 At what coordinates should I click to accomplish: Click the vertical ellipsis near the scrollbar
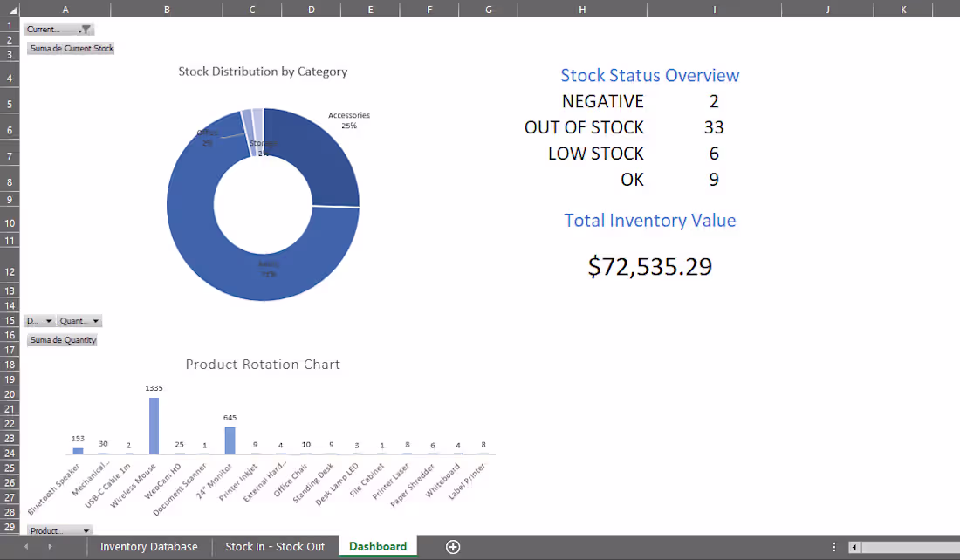tap(835, 546)
